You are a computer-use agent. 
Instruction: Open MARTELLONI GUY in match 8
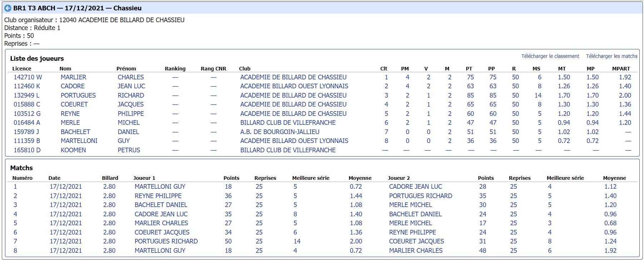[160, 251]
